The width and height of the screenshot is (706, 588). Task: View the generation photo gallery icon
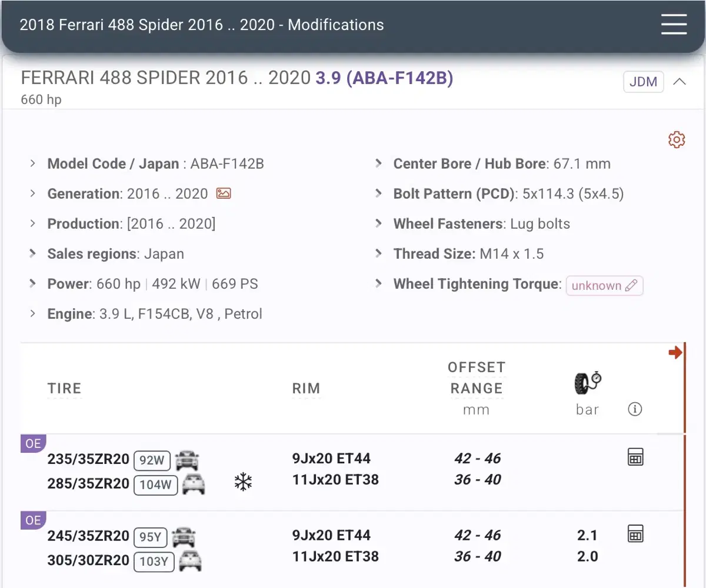point(224,193)
